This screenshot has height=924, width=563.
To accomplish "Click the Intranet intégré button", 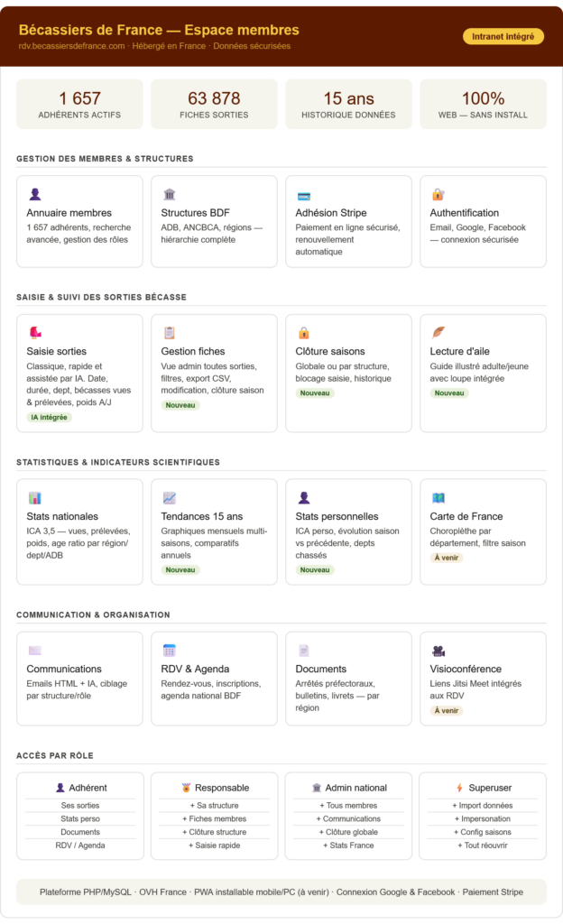I will click(x=503, y=36).
